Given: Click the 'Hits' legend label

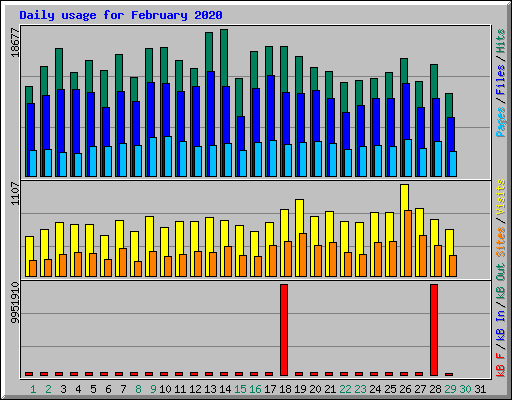Looking at the screenshot, I should click(501, 41).
